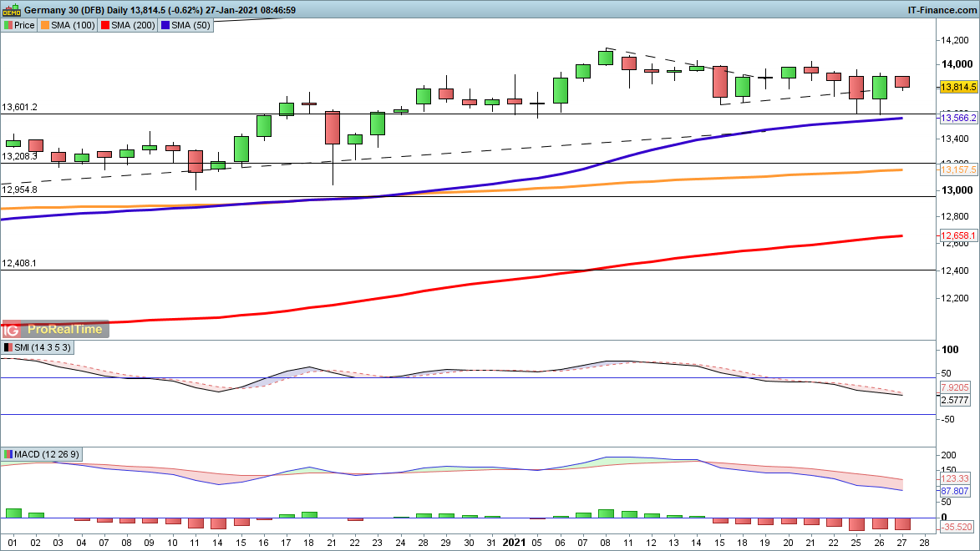Click the orange 13,157.5 SMA value tag
This screenshot has width=980, height=551.
(959, 170)
